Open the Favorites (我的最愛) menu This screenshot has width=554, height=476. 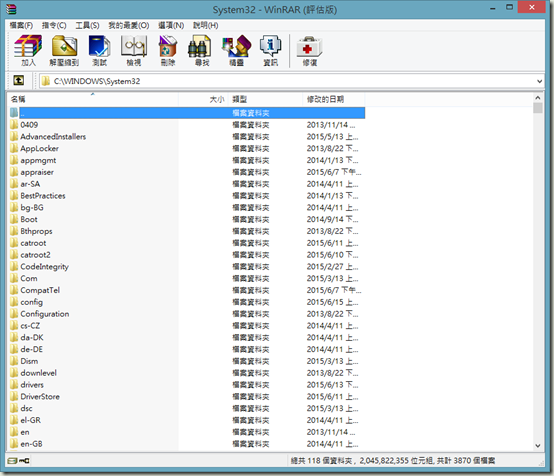tap(129, 25)
